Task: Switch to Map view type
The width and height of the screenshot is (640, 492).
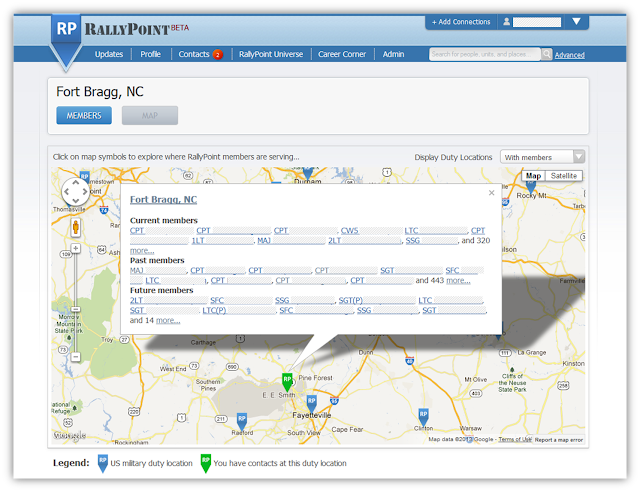Action: click(x=533, y=176)
